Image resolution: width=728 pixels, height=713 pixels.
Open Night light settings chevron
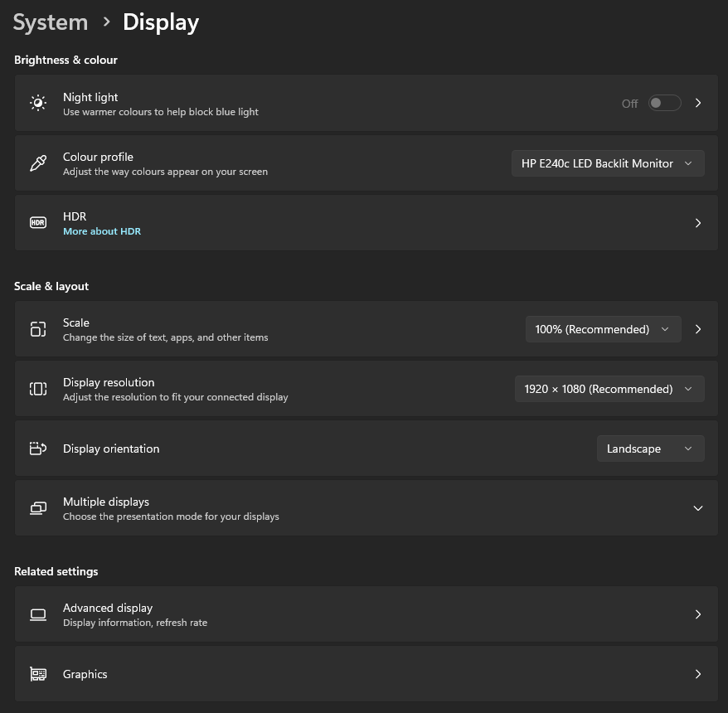tap(698, 103)
